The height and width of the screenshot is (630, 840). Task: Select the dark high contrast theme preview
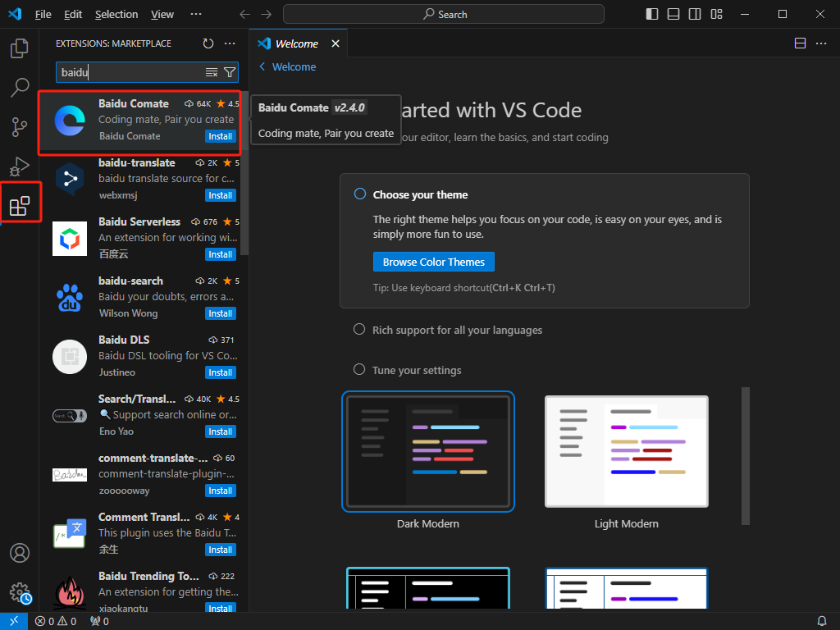pyautogui.click(x=428, y=588)
